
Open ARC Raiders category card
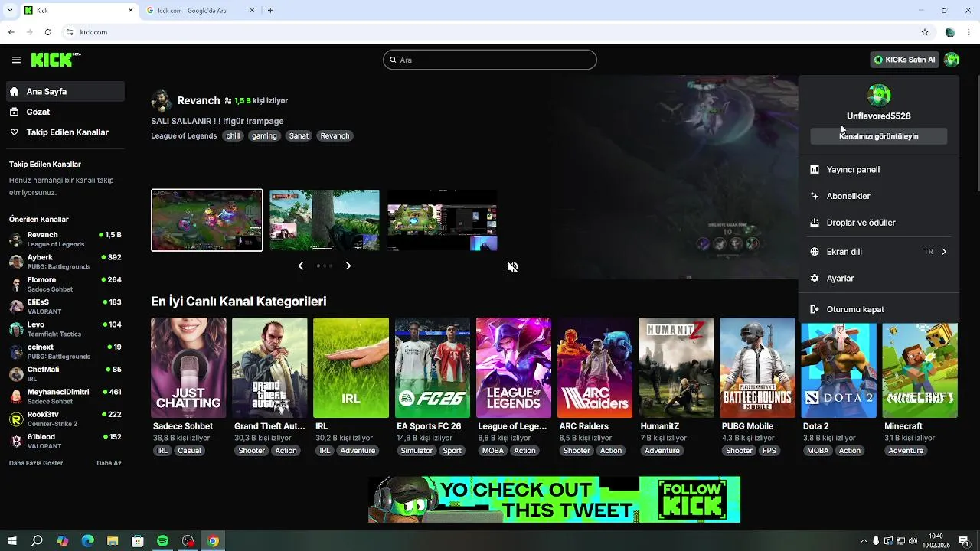coord(595,368)
